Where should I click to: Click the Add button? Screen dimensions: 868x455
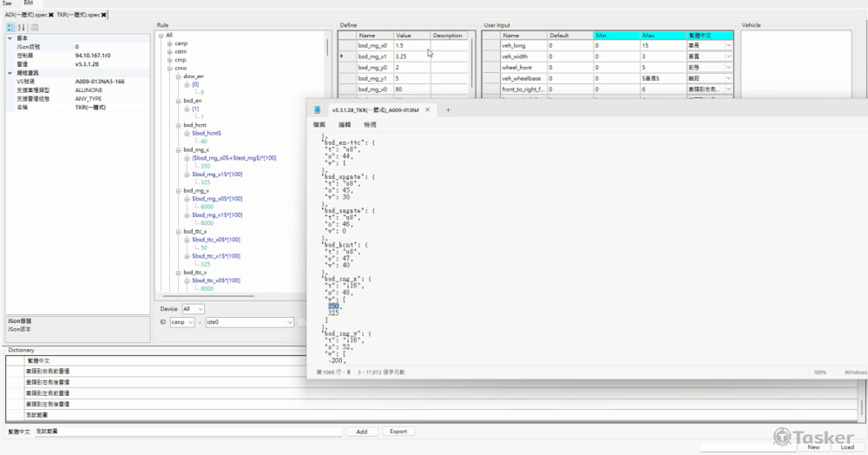[x=361, y=432]
